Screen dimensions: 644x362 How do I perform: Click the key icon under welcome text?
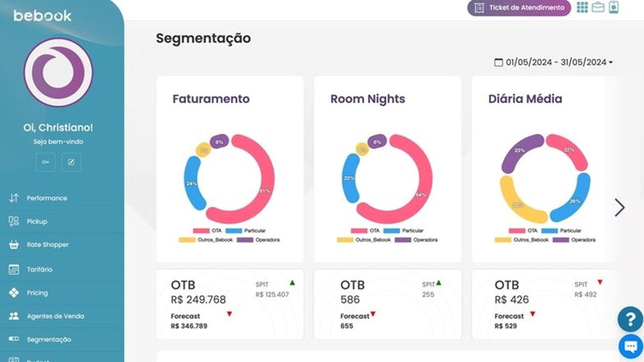tap(46, 162)
